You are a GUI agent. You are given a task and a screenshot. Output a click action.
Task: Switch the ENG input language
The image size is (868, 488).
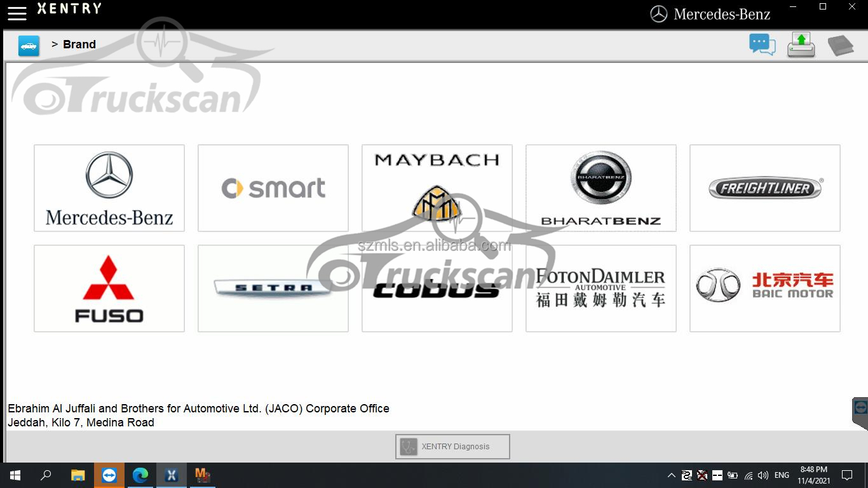(782, 475)
